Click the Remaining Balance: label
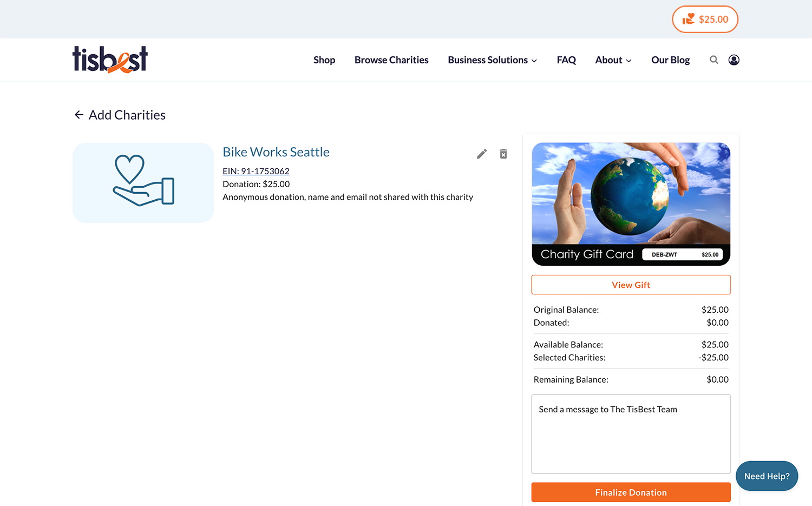 pyautogui.click(x=571, y=380)
